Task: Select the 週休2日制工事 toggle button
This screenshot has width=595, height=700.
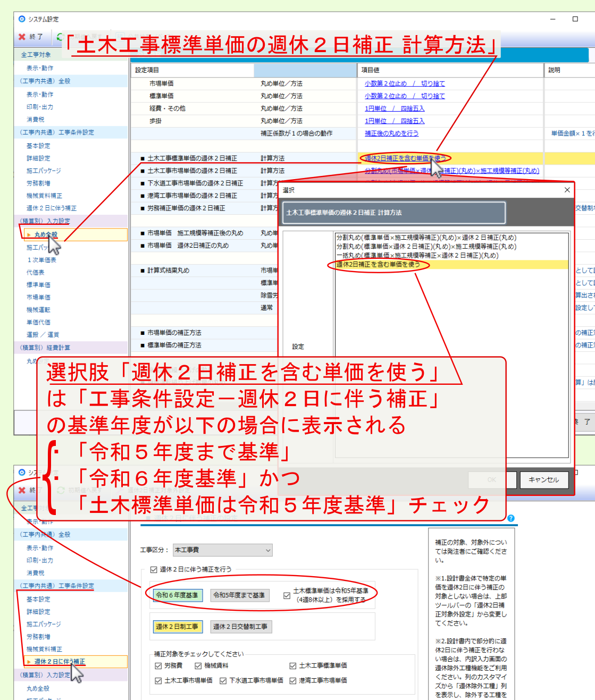Action: coord(177,627)
